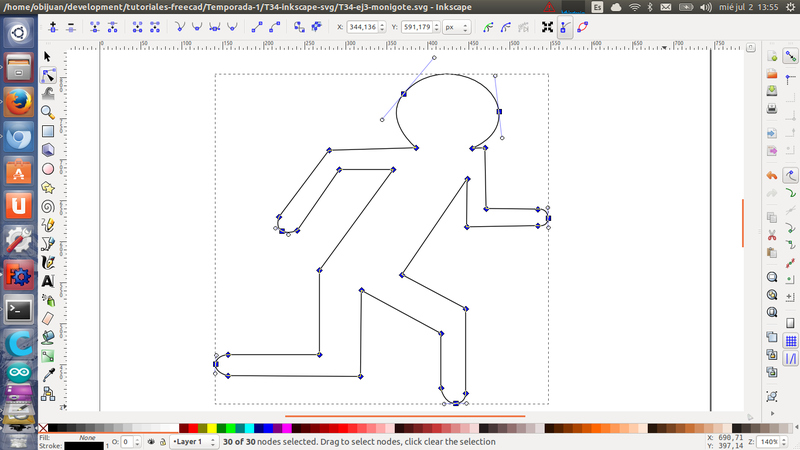Click the Insert new nodes icon
The image size is (800, 450).
[x=52, y=28]
